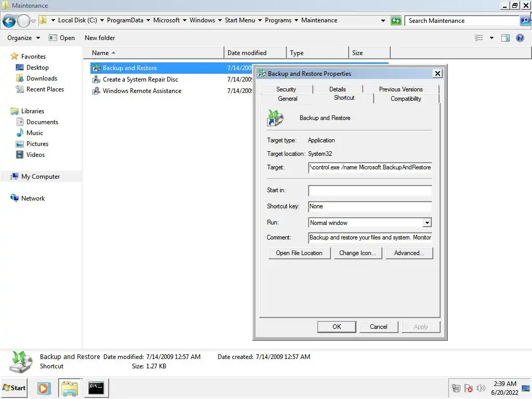Open the address bar history dropdown

[383, 21]
